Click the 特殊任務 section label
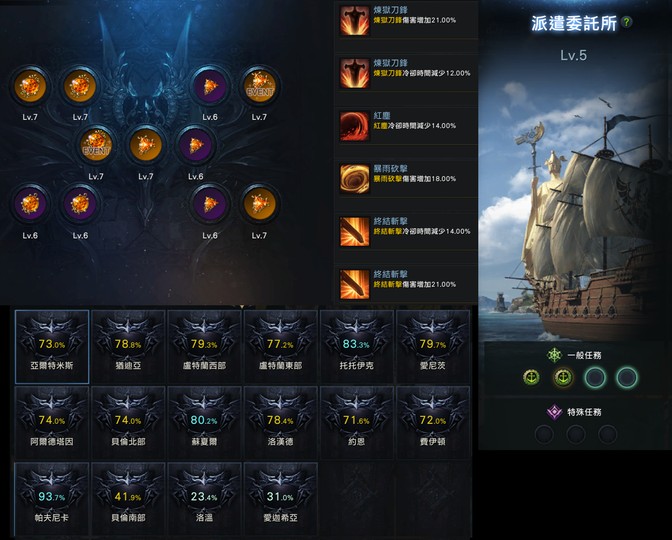The image size is (672, 540). click(584, 412)
